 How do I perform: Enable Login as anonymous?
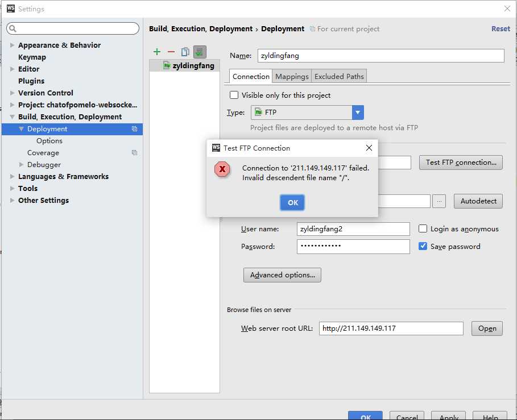point(423,228)
